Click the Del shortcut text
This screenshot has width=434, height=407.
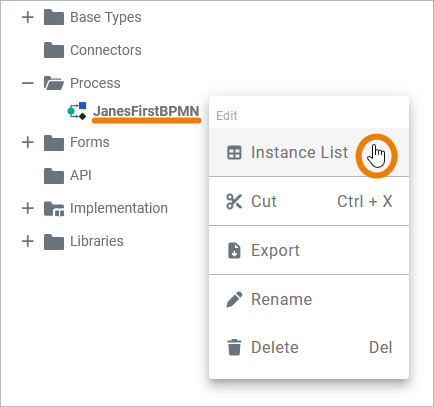coord(380,347)
